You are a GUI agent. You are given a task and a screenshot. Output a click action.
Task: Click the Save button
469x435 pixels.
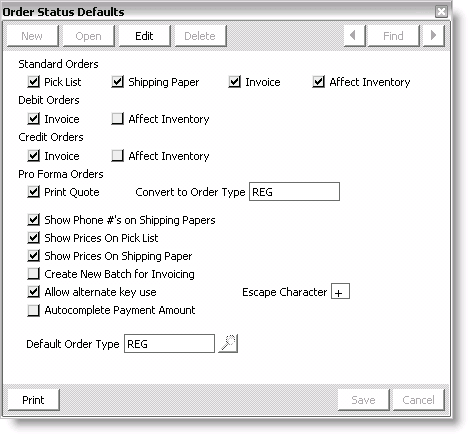363,400
